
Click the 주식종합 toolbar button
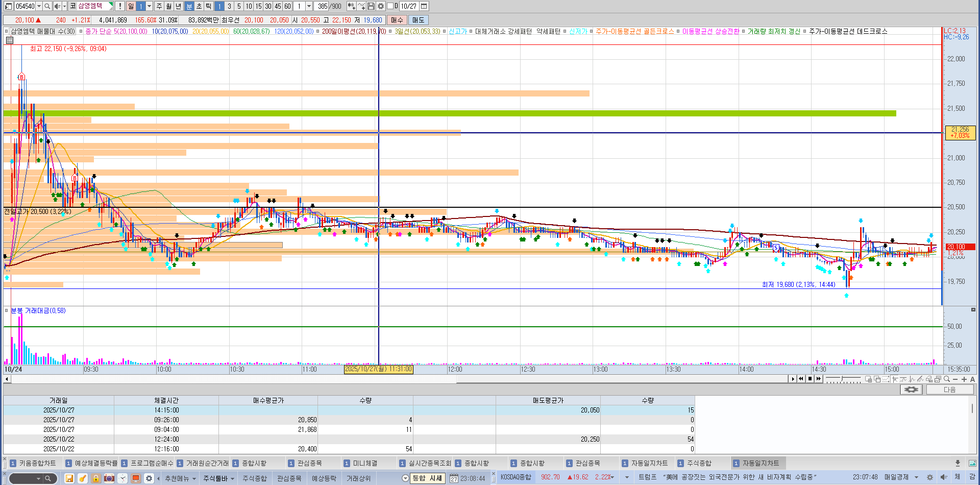[x=254, y=478]
